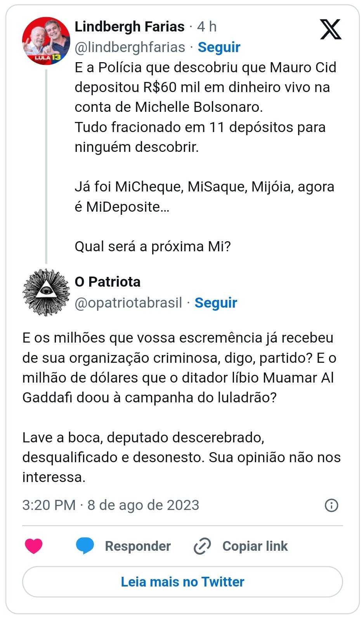The width and height of the screenshot is (364, 623).
Task: Open O Patriota's eye-pyramid avatar
Action: 46,292
